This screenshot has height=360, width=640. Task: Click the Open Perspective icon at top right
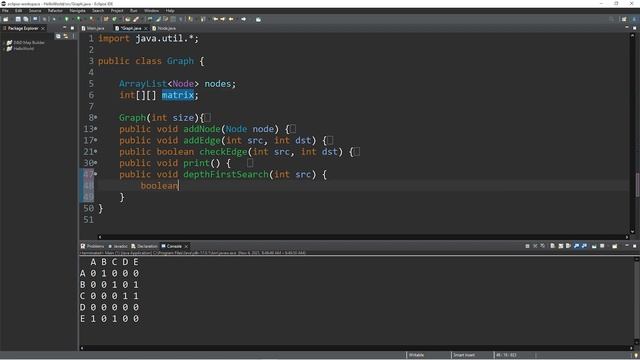point(624,19)
